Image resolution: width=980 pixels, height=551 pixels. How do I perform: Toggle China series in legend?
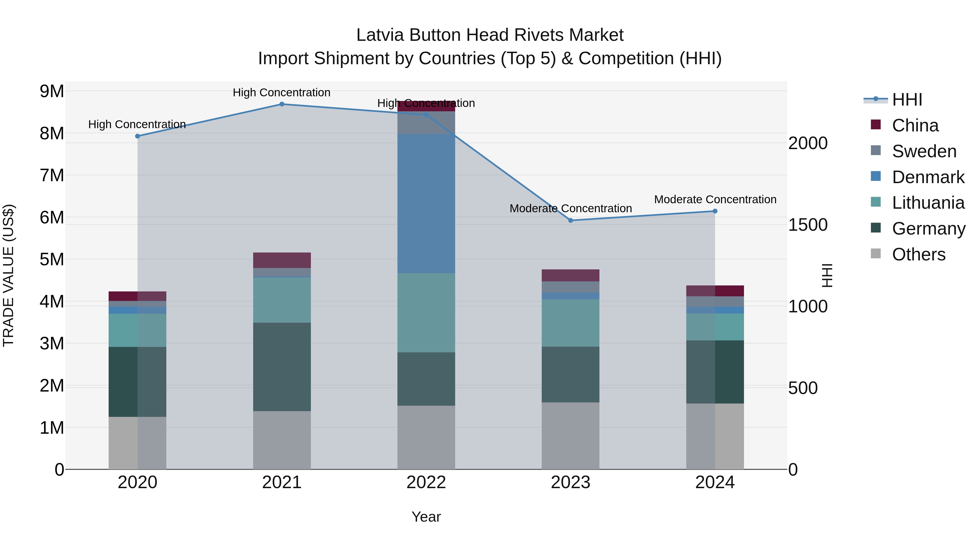[905, 125]
